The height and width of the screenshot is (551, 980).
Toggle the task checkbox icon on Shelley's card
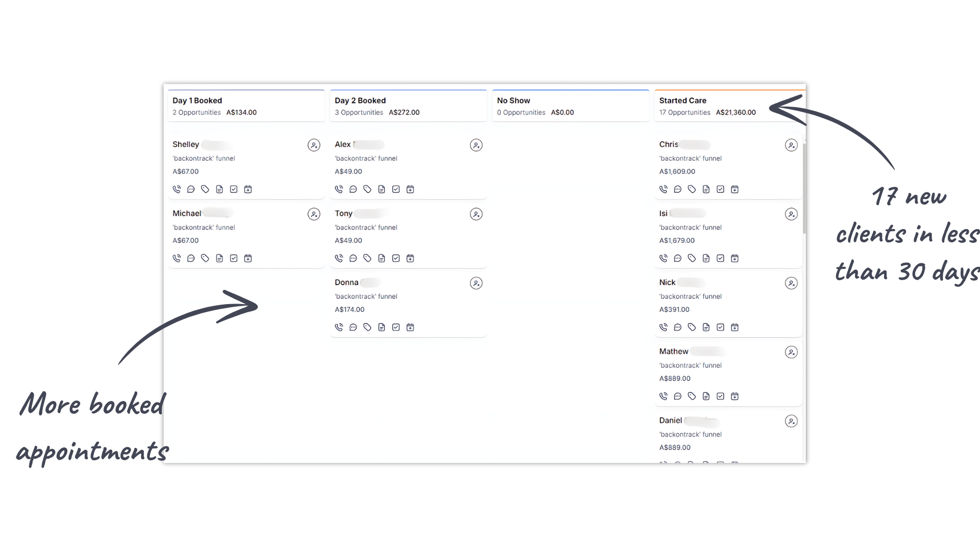[x=234, y=189]
